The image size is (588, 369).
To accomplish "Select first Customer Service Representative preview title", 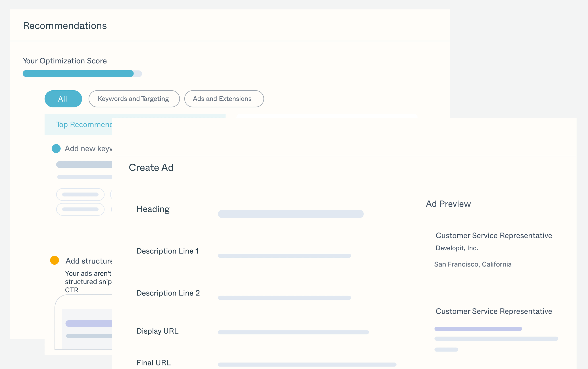I will pos(494,235).
